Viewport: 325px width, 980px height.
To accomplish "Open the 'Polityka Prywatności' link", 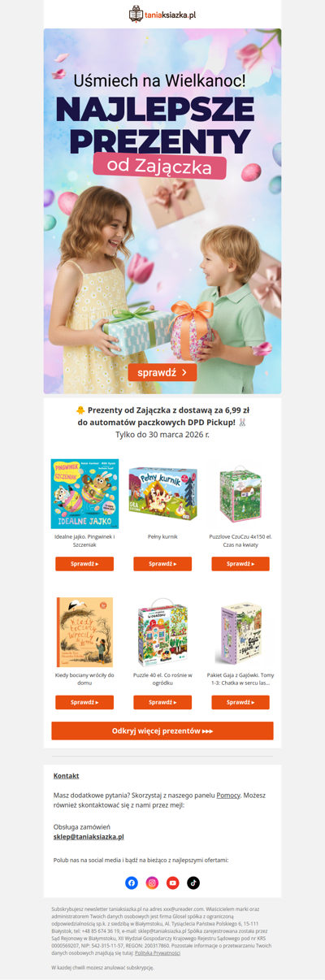I will pyautogui.click(x=158, y=952).
